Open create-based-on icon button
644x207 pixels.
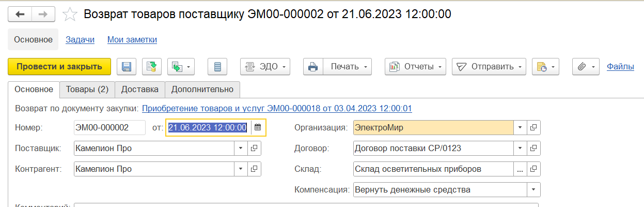pyautogui.click(x=181, y=66)
